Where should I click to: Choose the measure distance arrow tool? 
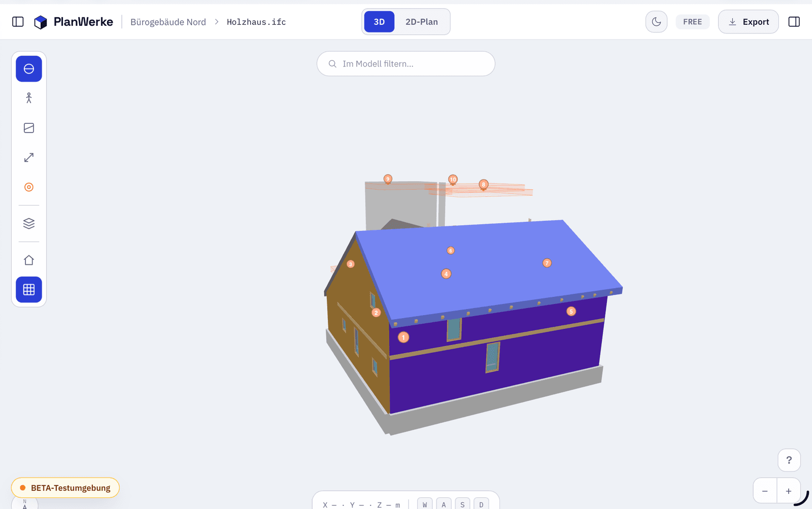(x=29, y=158)
